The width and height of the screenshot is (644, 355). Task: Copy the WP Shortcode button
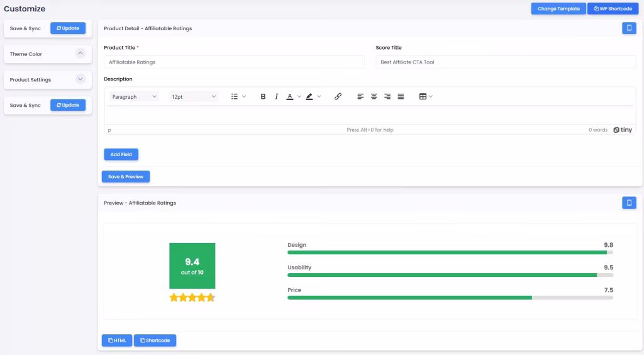tap(613, 9)
